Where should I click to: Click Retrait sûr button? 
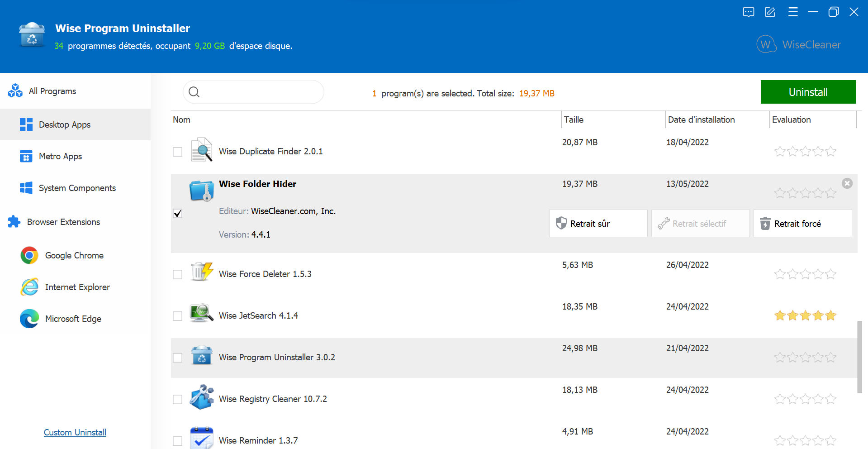(598, 223)
